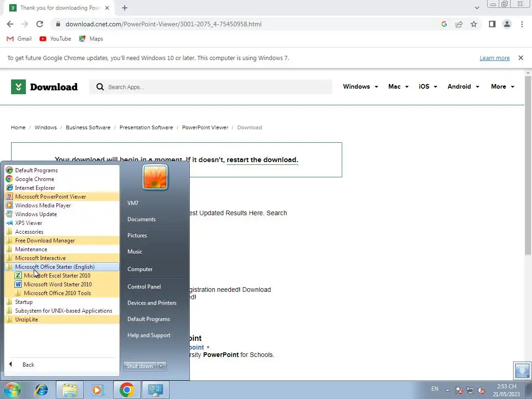Dismiss the Chrome update notification
532x399 pixels.
click(x=521, y=58)
